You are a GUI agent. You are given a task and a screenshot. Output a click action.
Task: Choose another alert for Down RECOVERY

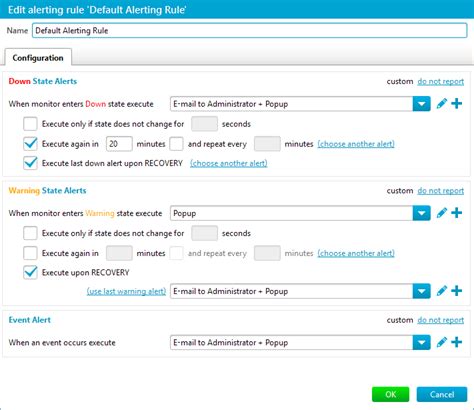pyautogui.click(x=229, y=163)
